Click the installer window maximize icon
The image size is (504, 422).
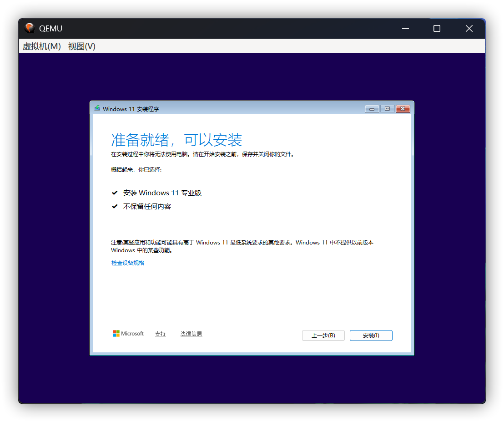pos(387,108)
